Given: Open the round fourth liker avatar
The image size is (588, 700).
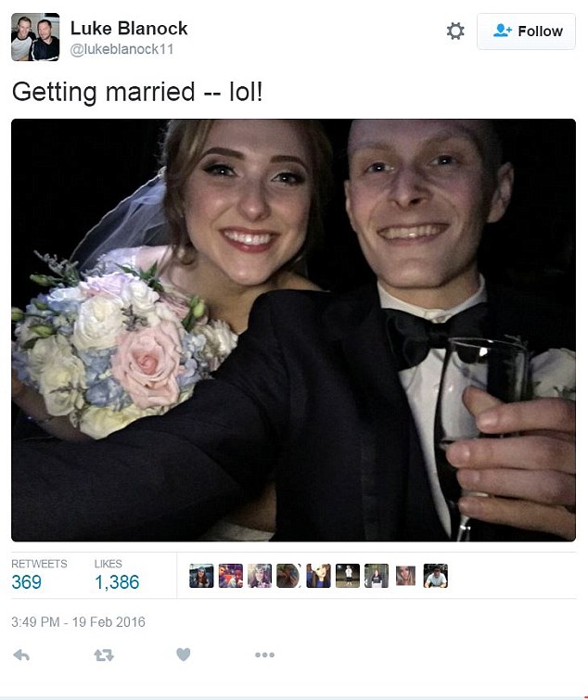Looking at the screenshot, I should coord(288,576).
